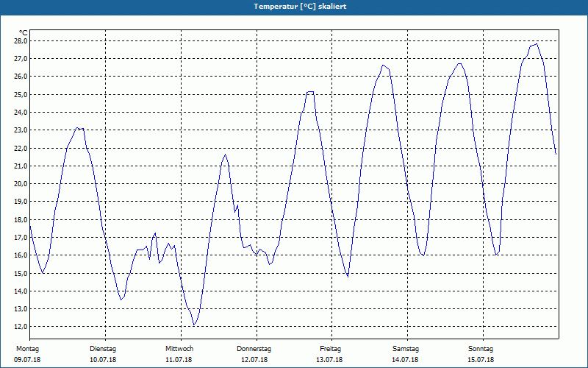This screenshot has width=588, height=368.
Task: Click the Monday peak near 23 °C
Action: [x=77, y=127]
